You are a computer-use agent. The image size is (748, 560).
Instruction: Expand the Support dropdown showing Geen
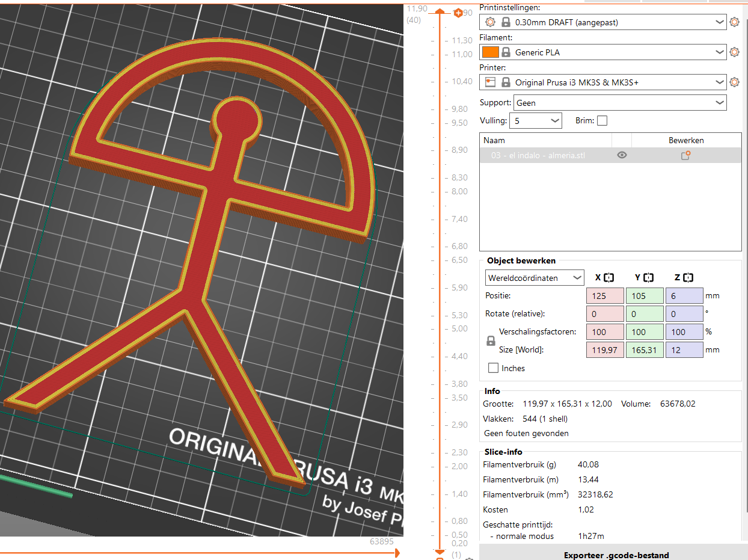[x=620, y=103]
